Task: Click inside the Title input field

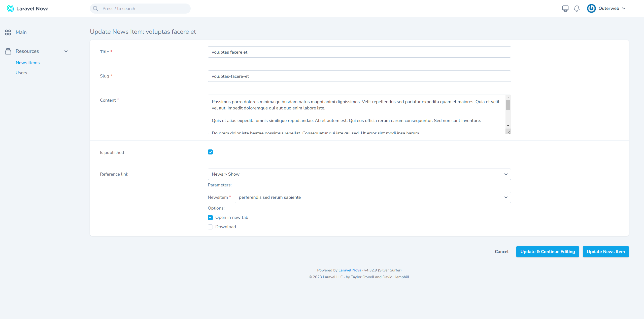Action: [359, 52]
